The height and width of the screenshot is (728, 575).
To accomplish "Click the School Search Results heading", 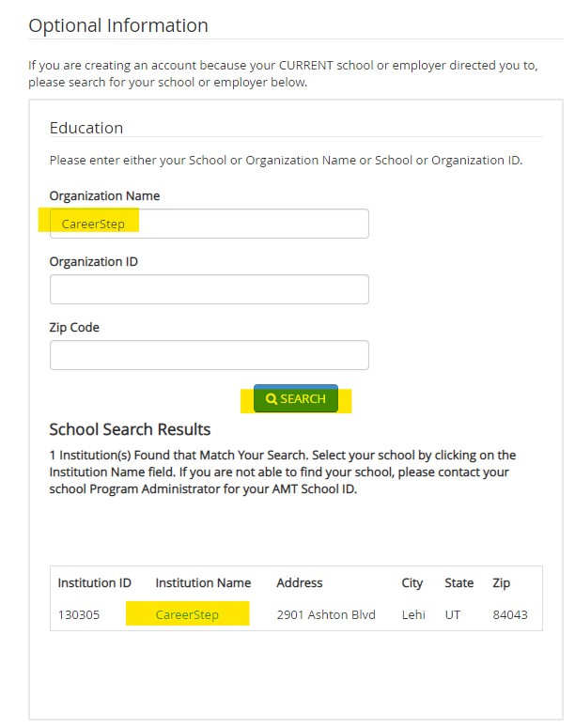I will click(130, 430).
